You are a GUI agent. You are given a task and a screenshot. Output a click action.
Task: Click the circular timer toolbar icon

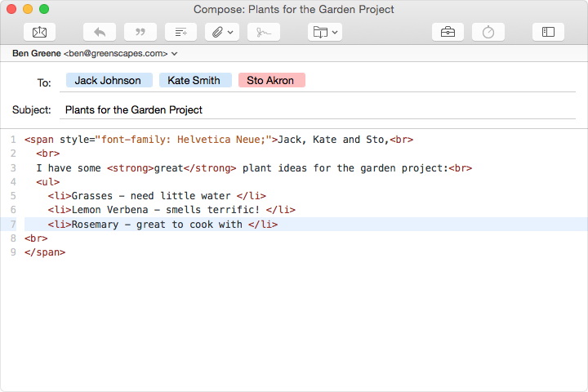[x=488, y=32]
